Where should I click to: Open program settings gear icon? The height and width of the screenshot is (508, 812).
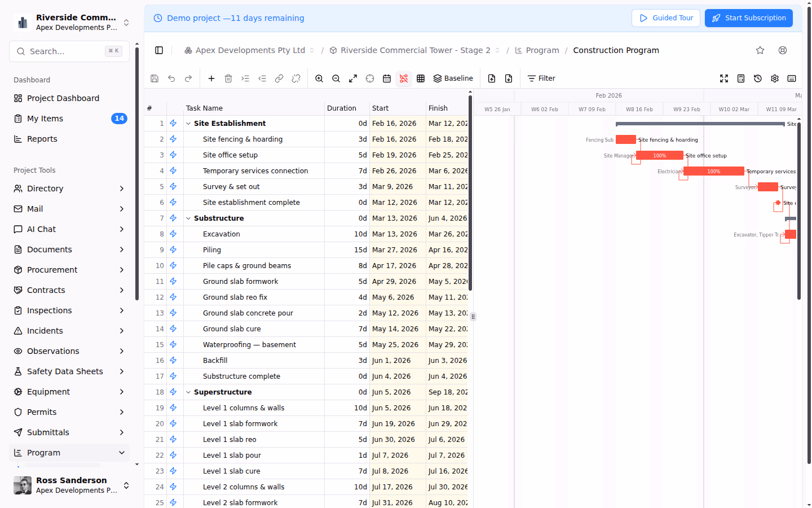click(775, 78)
